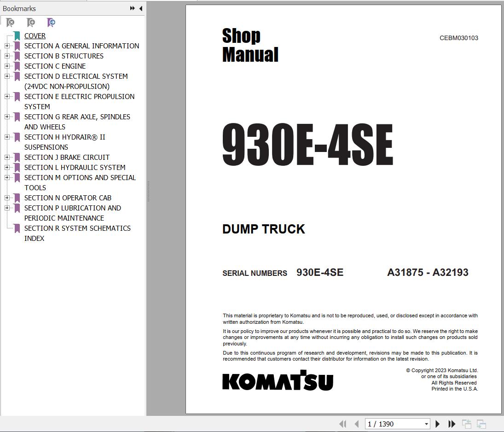The image size is (504, 432).
Task: Open bookmark SECTION A GENERAL INFORMATION
Action: [x=81, y=46]
